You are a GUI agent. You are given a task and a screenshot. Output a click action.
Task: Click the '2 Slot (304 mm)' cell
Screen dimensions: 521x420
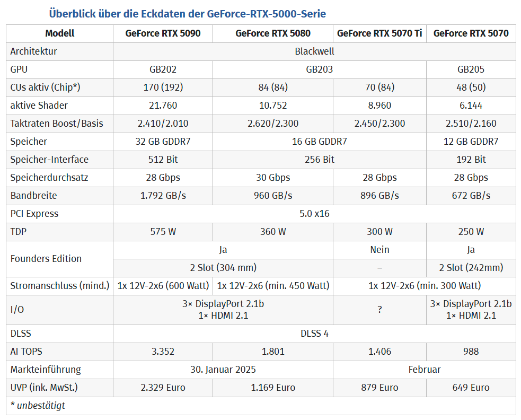tap(223, 268)
